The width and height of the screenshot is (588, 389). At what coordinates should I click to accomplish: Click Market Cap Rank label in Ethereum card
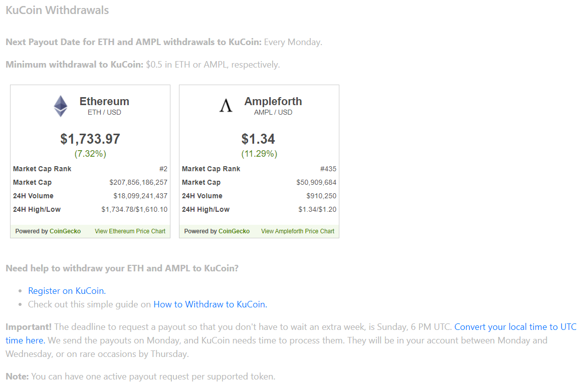[42, 169]
